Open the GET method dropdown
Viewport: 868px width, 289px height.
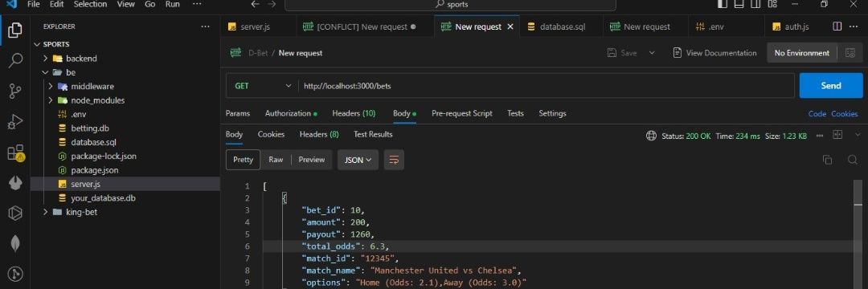[x=261, y=86]
